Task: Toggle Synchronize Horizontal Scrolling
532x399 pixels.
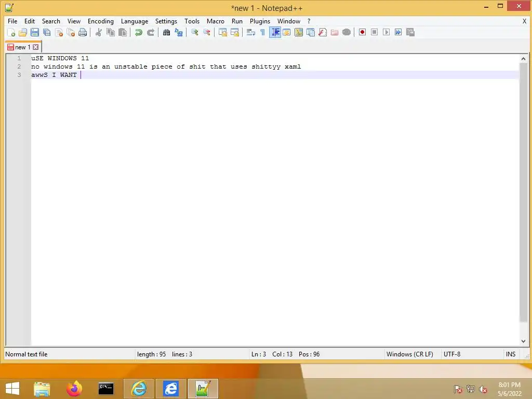Action: click(x=234, y=32)
